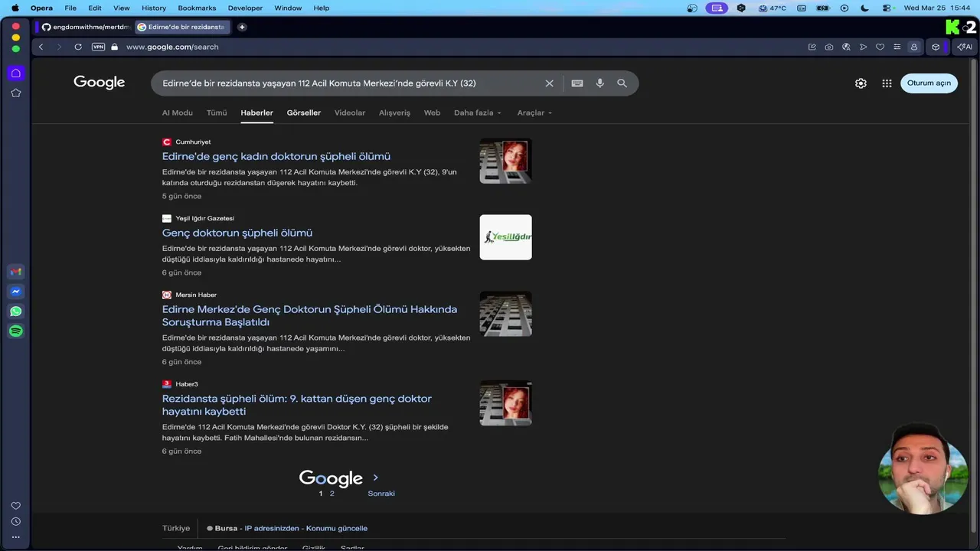The height and width of the screenshot is (551, 980).
Task: Open the profile account icon in toolbar
Action: [913, 47]
